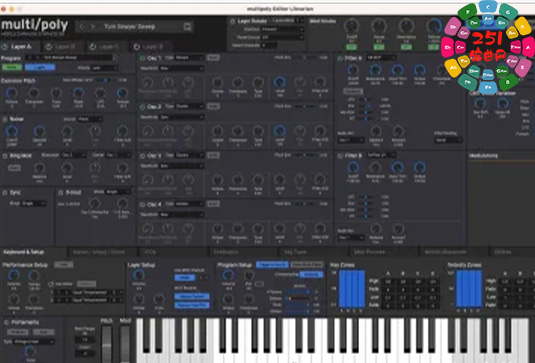The width and height of the screenshot is (535, 363).
Task: Click Filter B Cutoff knob
Action: [353, 168]
